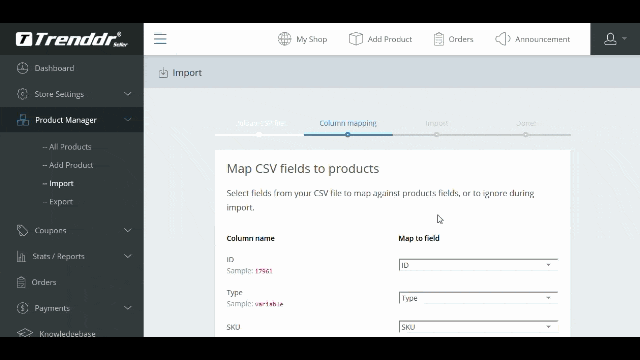Click the Orders clipboard icon in the top bar
The width and height of the screenshot is (640, 360).
(x=439, y=39)
